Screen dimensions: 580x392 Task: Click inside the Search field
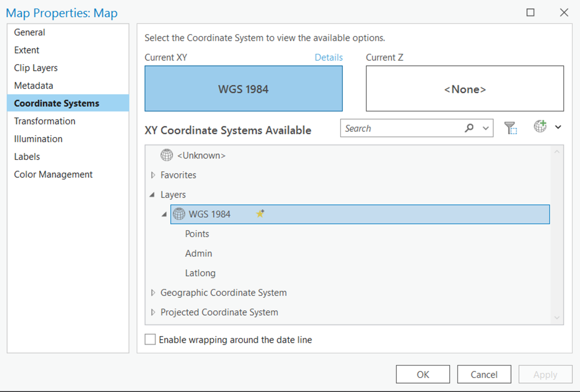pos(402,128)
